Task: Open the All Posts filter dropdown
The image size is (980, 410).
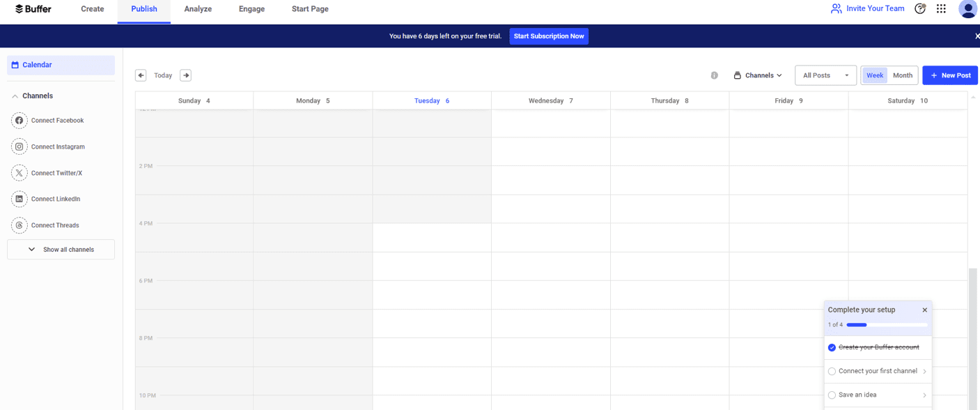Action: [825, 75]
